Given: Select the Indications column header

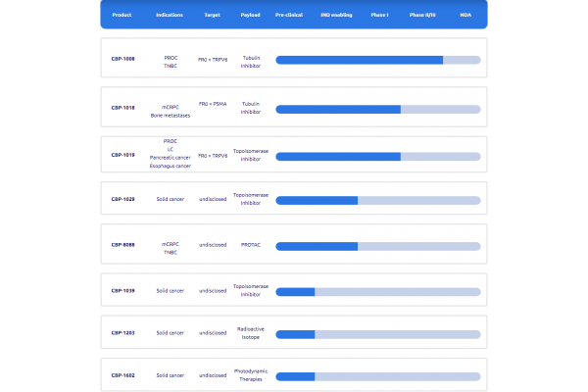Looking at the screenshot, I should pyautogui.click(x=170, y=15).
